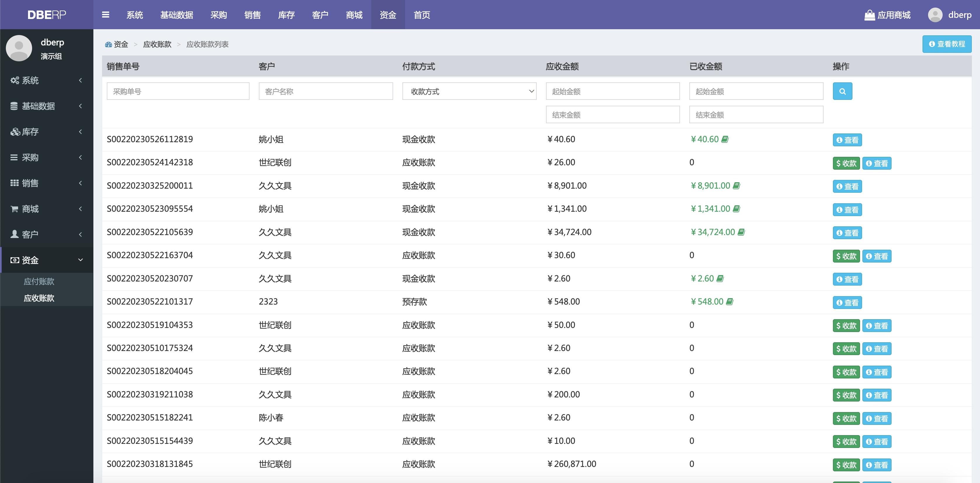Open the 采购 menu in top navigation
Screen dimensions: 980x483
tap(218, 15)
